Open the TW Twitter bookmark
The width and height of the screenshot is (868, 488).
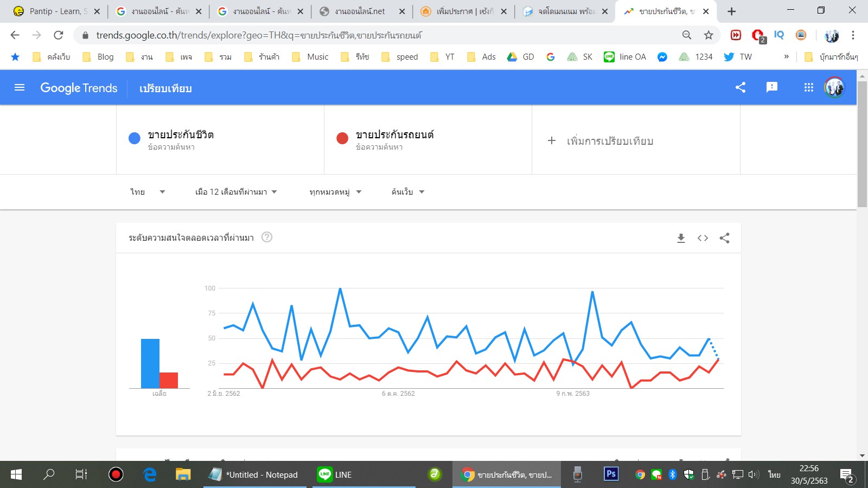pyautogui.click(x=738, y=56)
